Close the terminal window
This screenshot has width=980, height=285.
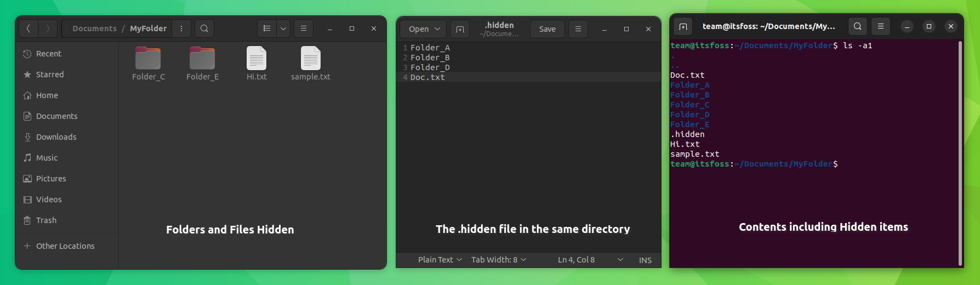pyautogui.click(x=951, y=26)
